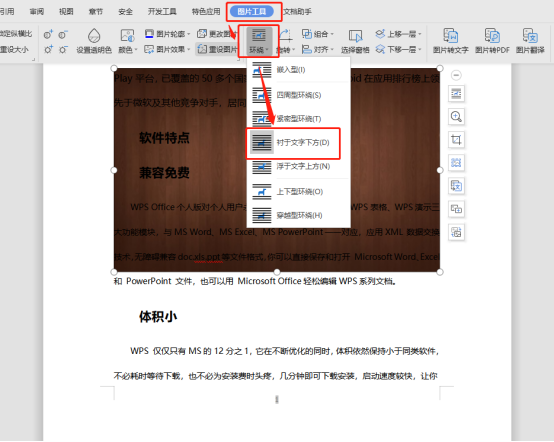
Task: Click 重设图片 (reset picture)
Action: (x=217, y=49)
